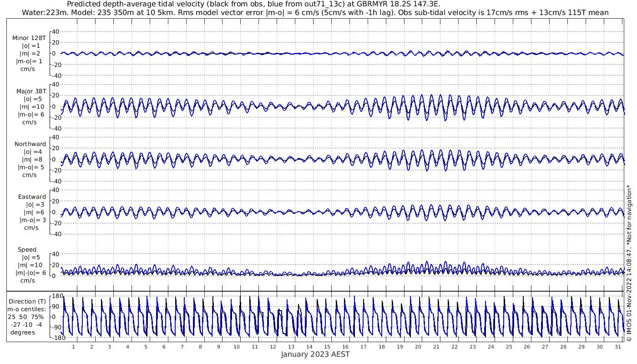Click the -180 tick on Direction axis
637x364 pixels.
pyautogui.click(x=56, y=338)
